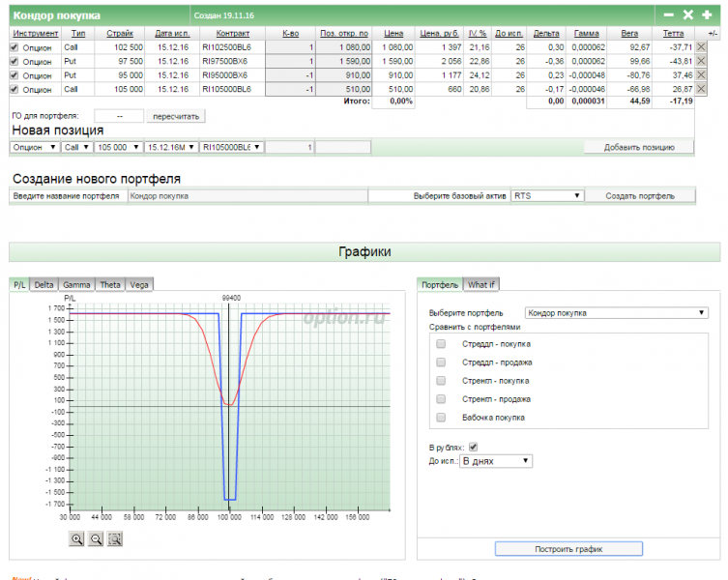728x580 pixels.
Task: Switch to the Gamma chart tab
Action: pos(76,284)
